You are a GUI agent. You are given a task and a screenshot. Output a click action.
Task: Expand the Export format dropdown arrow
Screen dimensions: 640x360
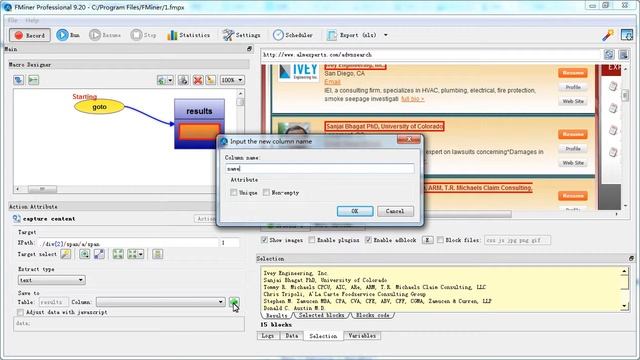click(x=385, y=35)
